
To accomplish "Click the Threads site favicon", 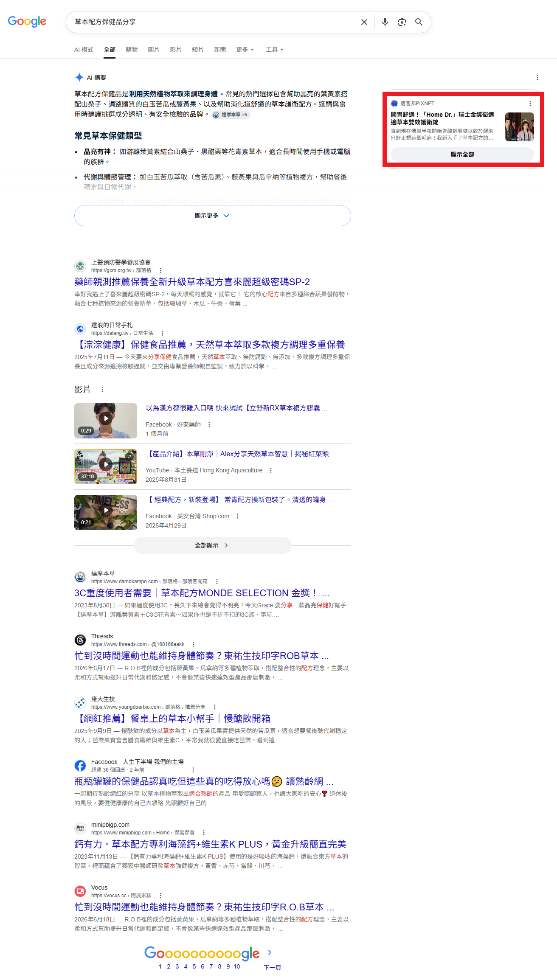I will tap(80, 640).
